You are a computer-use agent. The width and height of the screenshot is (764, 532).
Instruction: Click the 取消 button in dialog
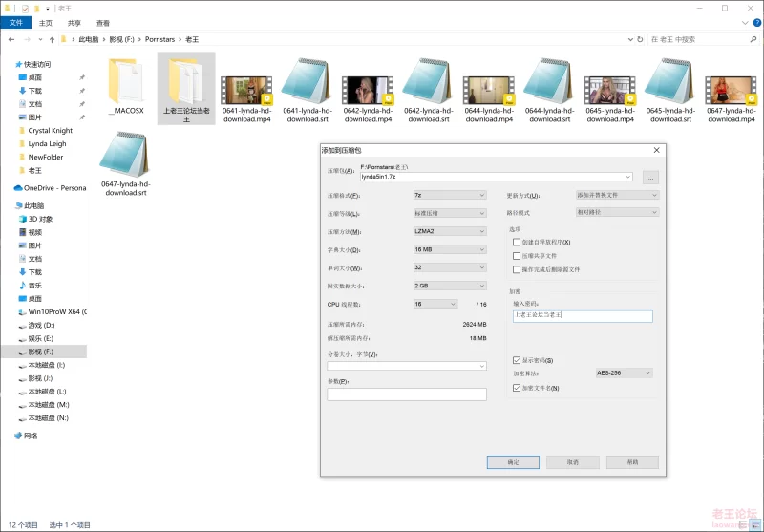[x=573, y=461]
